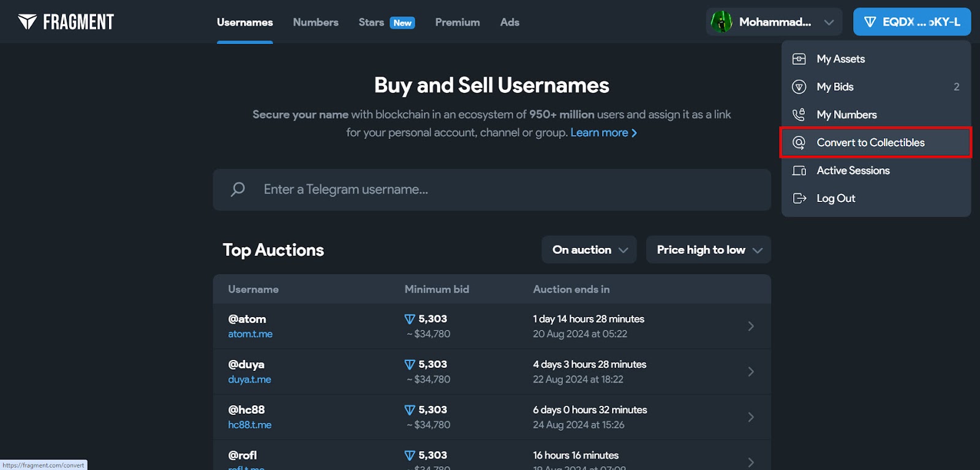The height and width of the screenshot is (470, 980).
Task: Click 1 day 14 hours 28 minutes
Action: [x=589, y=319]
